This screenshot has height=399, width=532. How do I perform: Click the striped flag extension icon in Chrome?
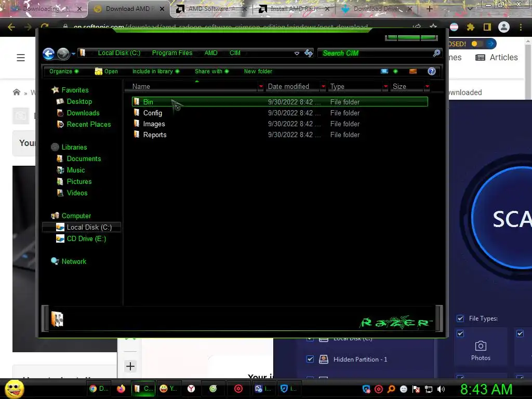pos(454,27)
